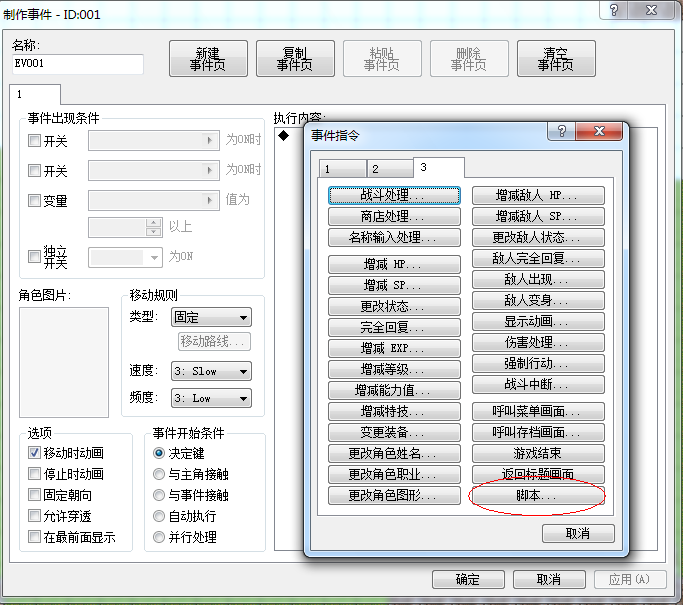The image size is (683, 605).
Task: Check 在最前面显示 option
Action: point(34,536)
